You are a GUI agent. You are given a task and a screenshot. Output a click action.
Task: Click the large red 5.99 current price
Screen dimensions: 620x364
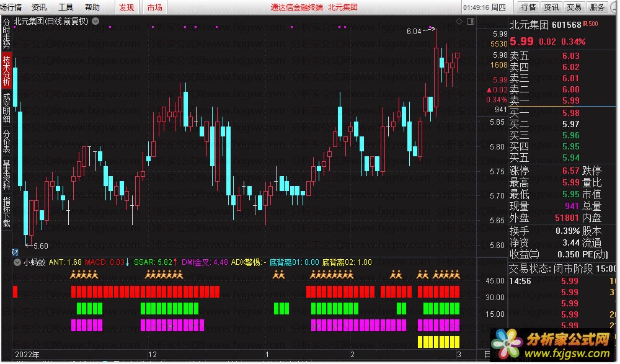point(521,42)
